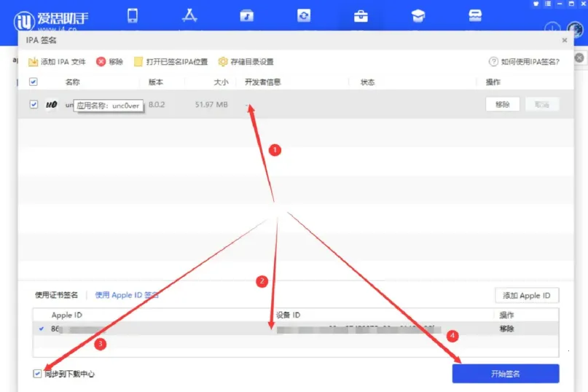Open the 如何使用IPA签名? help link
This screenshot has width=588, height=392.
pyautogui.click(x=525, y=61)
